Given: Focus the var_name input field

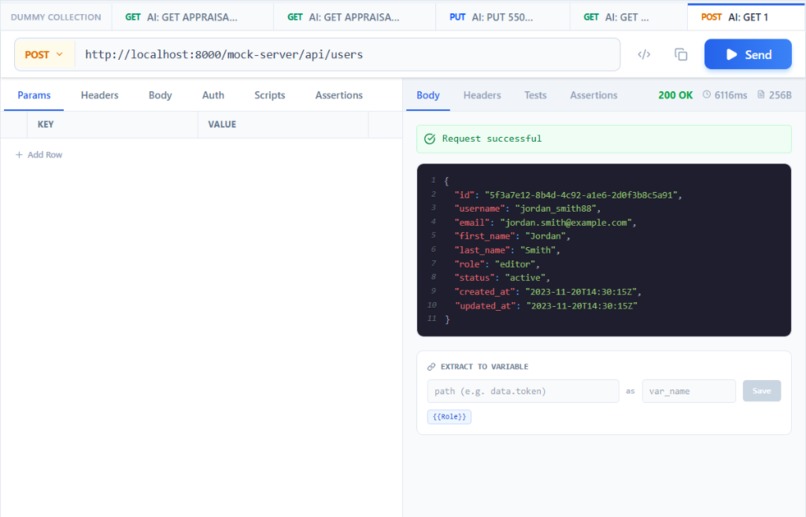Looking at the screenshot, I should tap(689, 391).
